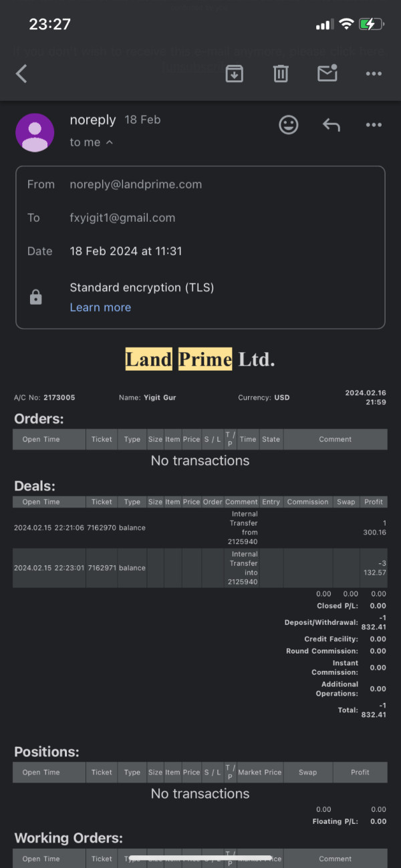401x868 pixels.
Task: Open the "Learn more" encryption link
Action: pos(100,307)
